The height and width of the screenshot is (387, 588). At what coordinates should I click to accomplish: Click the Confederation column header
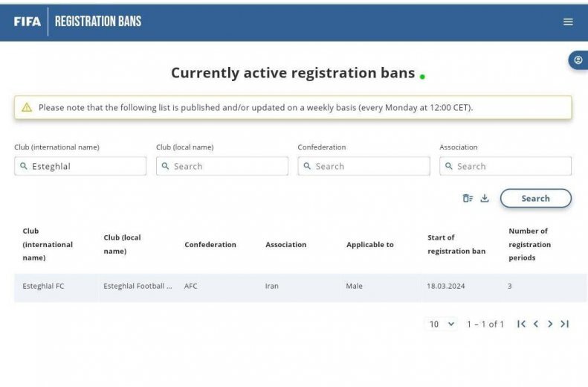coord(210,244)
